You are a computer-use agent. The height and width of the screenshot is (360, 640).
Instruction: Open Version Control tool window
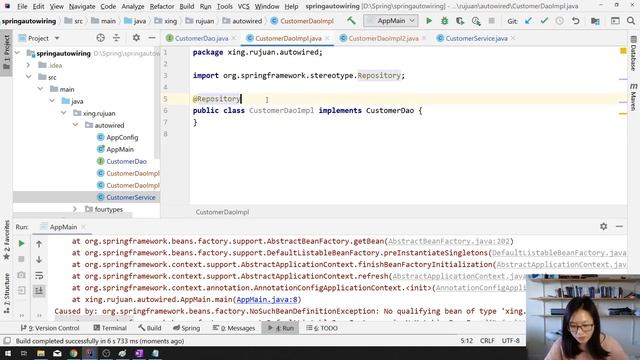pos(50,328)
